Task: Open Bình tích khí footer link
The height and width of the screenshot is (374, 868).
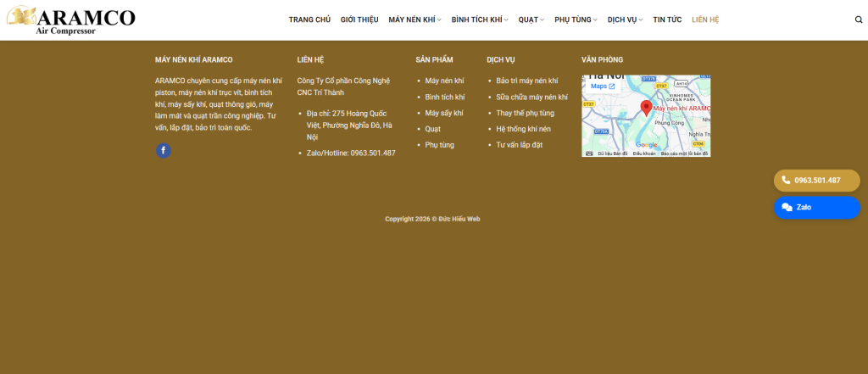Action: (x=444, y=97)
